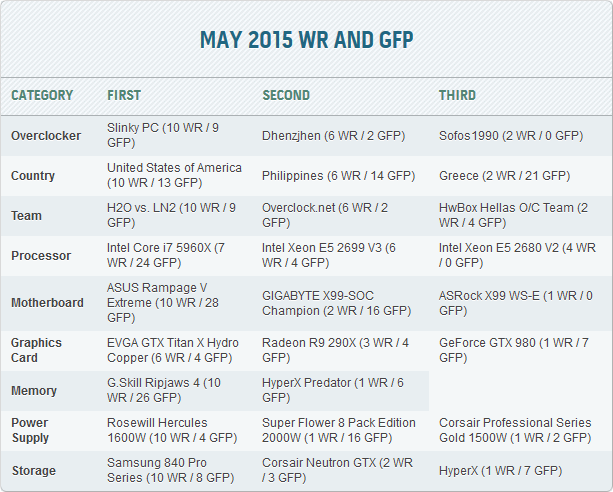Select the Team row label
Screen dimensions: 613x492
[x=26, y=215]
